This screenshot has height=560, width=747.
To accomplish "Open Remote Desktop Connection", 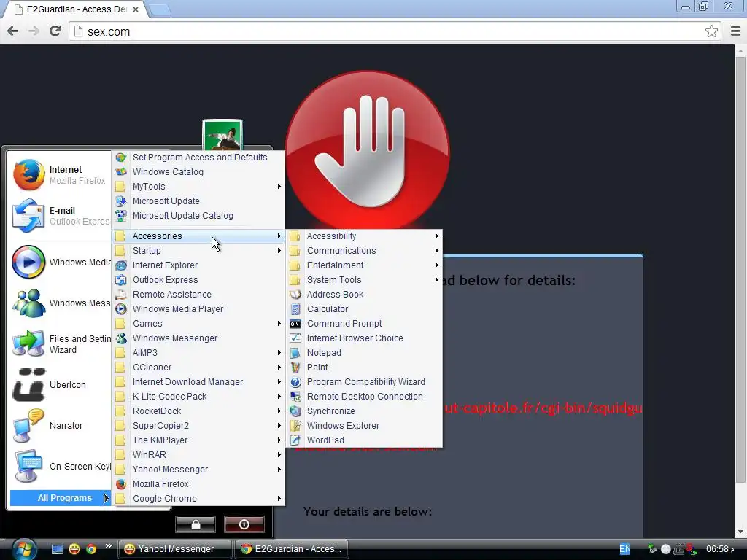I will tap(364, 397).
